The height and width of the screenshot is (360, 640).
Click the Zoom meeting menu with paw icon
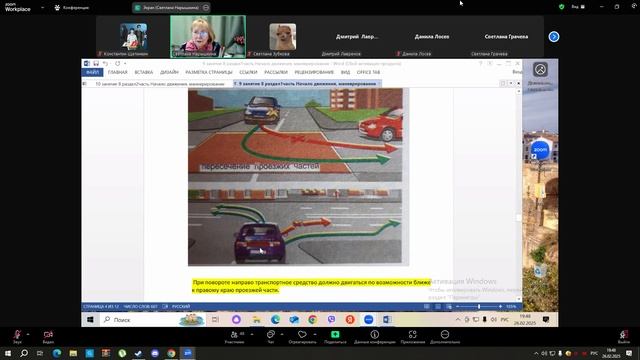point(72,7)
